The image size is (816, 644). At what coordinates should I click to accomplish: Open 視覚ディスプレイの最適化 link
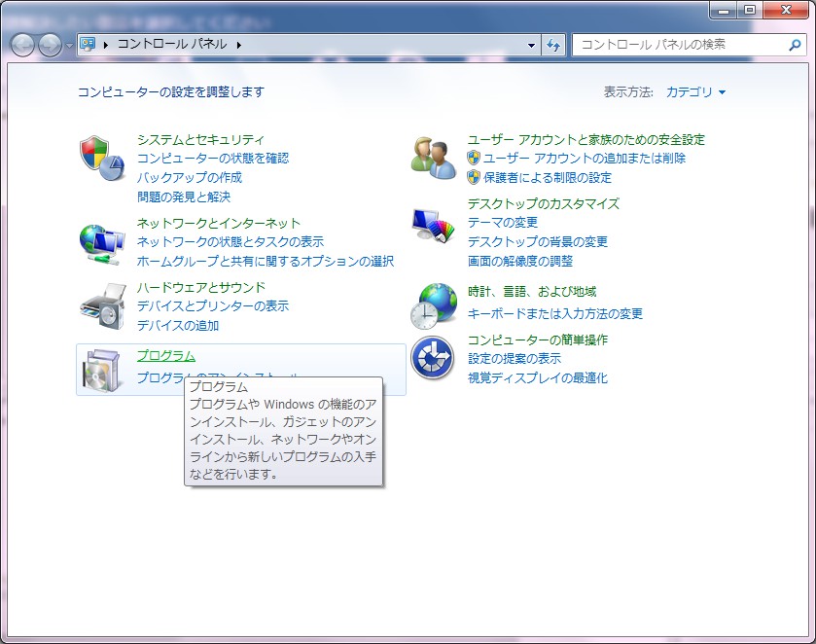click(x=538, y=378)
